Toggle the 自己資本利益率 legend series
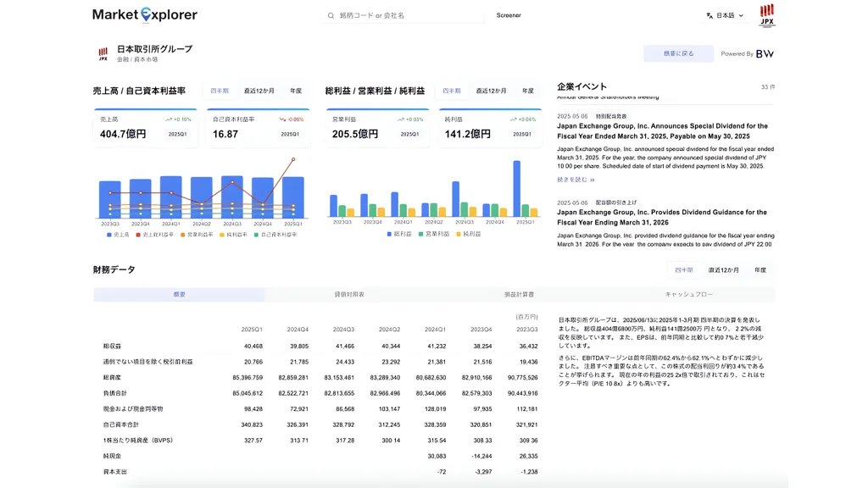 point(275,235)
